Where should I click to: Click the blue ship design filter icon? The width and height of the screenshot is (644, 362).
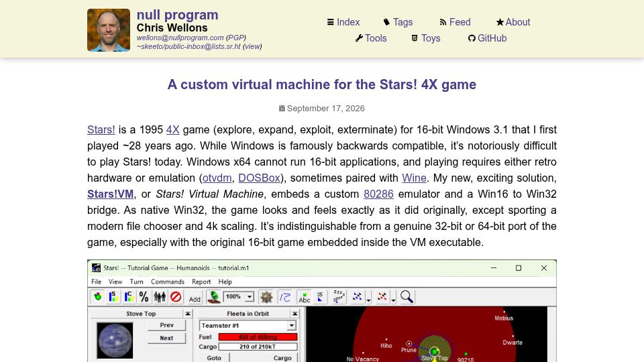pyautogui.click(x=358, y=297)
